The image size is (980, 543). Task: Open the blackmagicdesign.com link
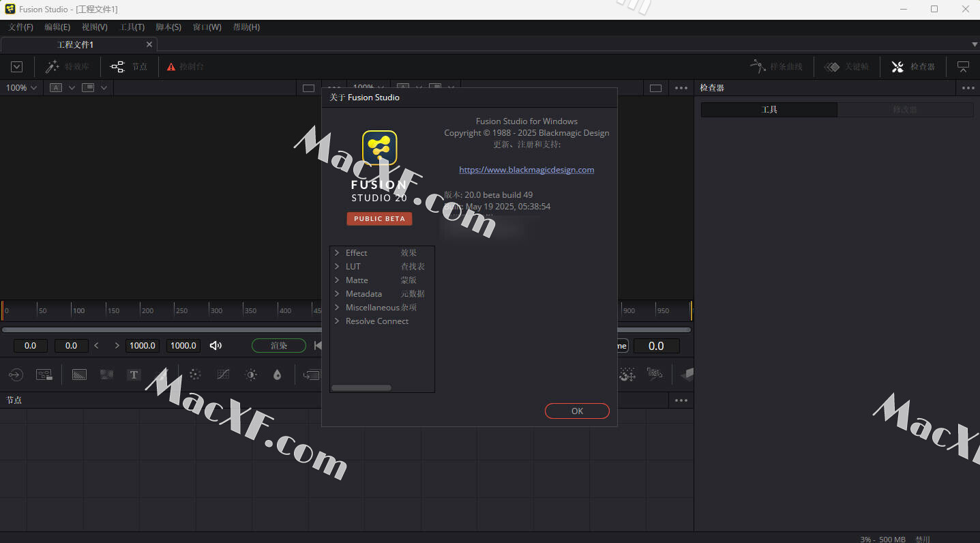(526, 170)
